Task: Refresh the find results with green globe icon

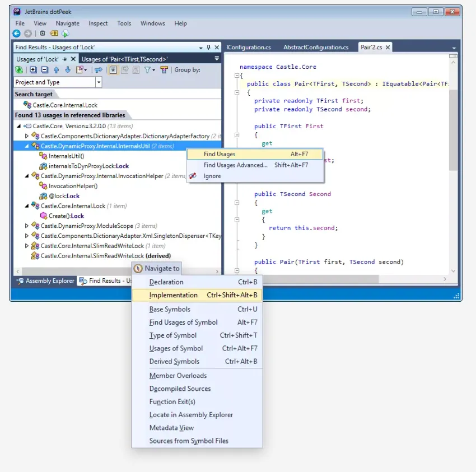Action: coord(19,70)
